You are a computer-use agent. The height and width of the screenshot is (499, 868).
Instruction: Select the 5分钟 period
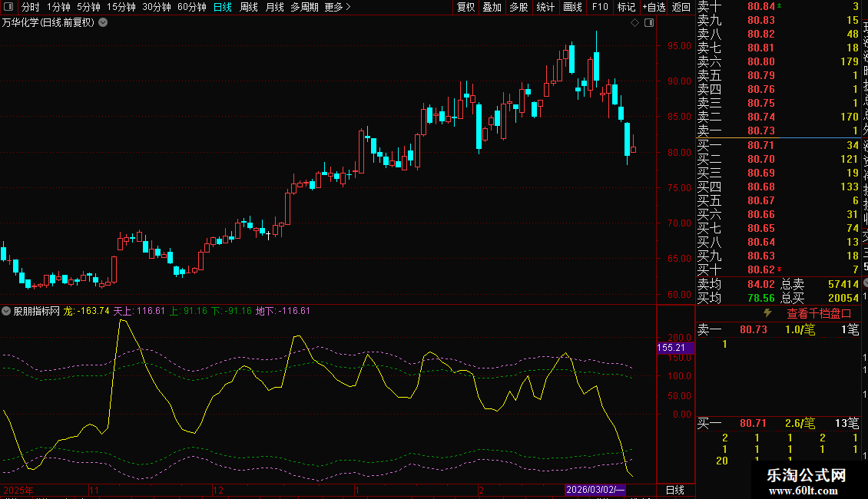pos(88,7)
